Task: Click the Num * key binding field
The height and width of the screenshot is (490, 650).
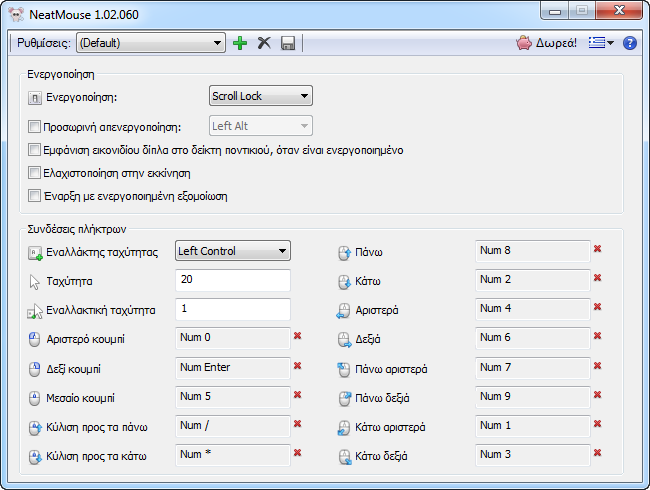Action: coord(233,455)
